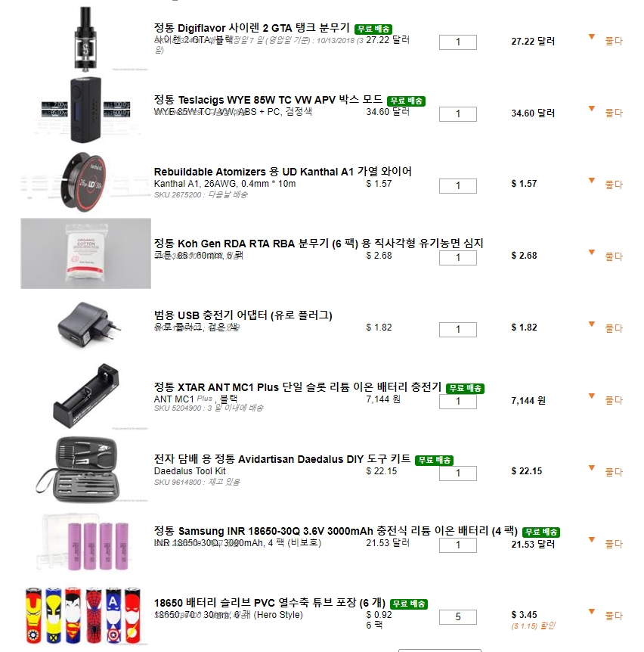Open the Avidartisan Daedalus DIY tool kit title
The width and height of the screenshot is (644, 652).
282,459
